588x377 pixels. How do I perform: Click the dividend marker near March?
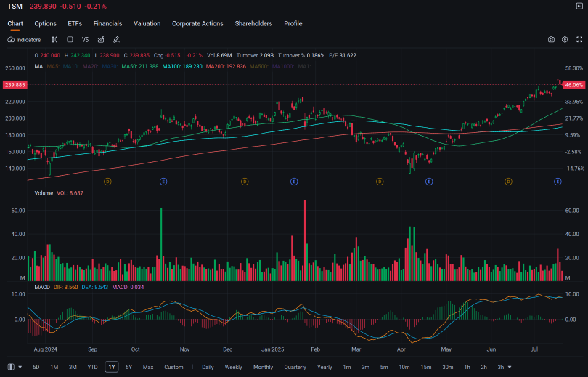380,182
